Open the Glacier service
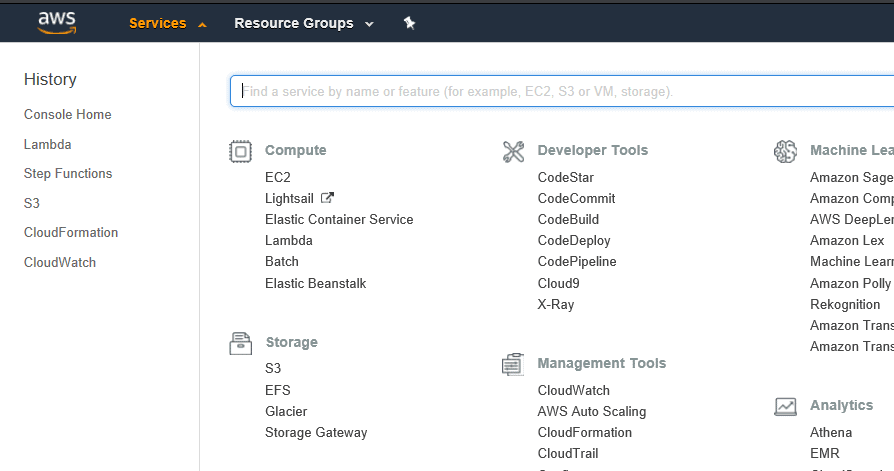Screen dimensions: 894x471 coord(286,411)
